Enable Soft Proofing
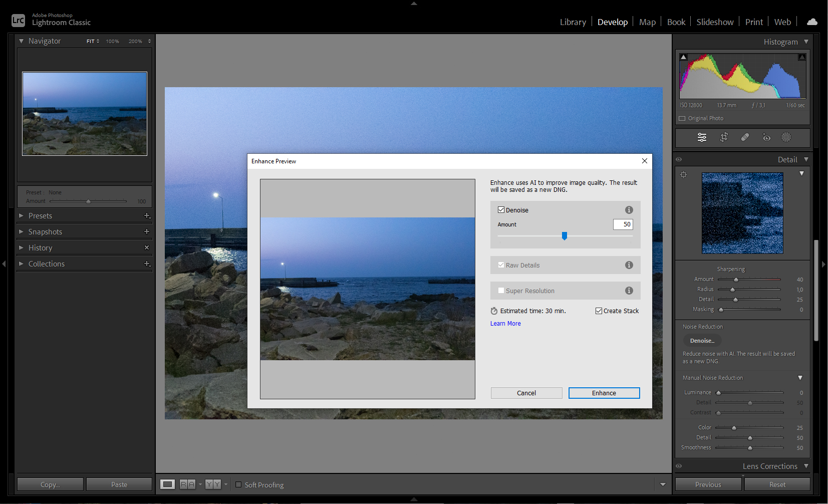 (238, 484)
